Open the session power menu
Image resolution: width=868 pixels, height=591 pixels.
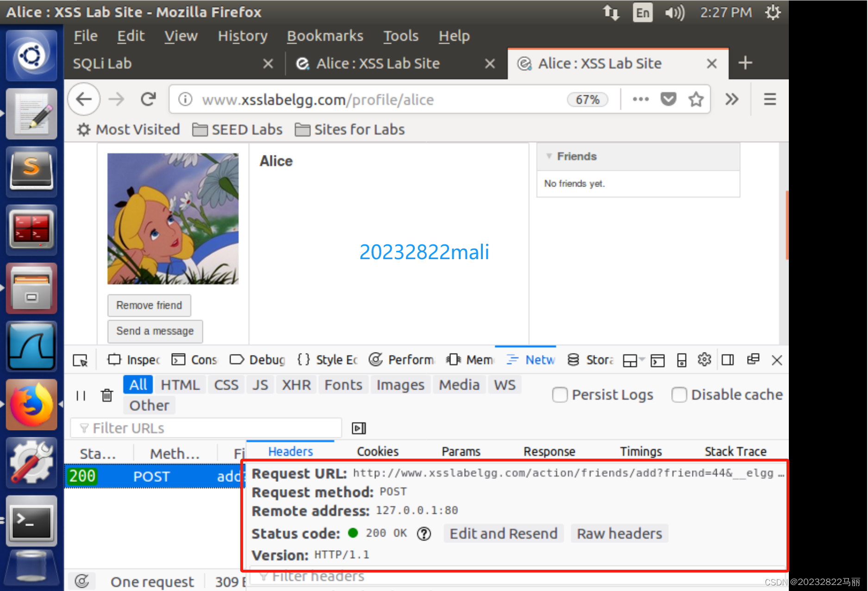pyautogui.click(x=773, y=12)
